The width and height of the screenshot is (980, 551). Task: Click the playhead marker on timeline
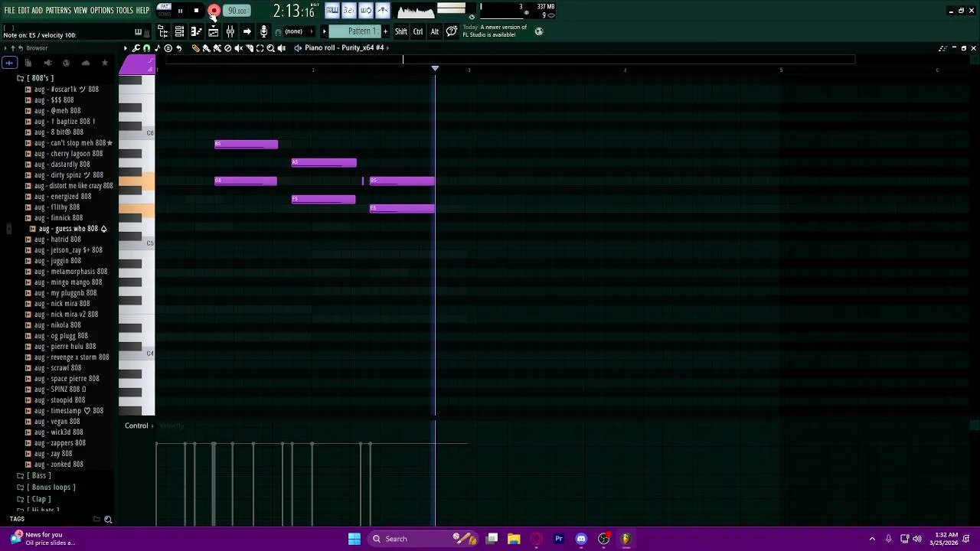435,69
